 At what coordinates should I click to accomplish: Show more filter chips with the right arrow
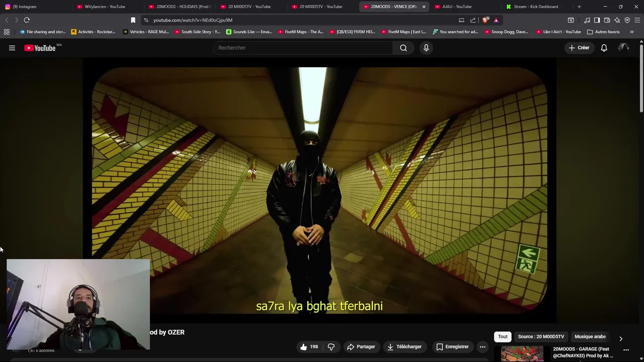[x=620, y=338]
